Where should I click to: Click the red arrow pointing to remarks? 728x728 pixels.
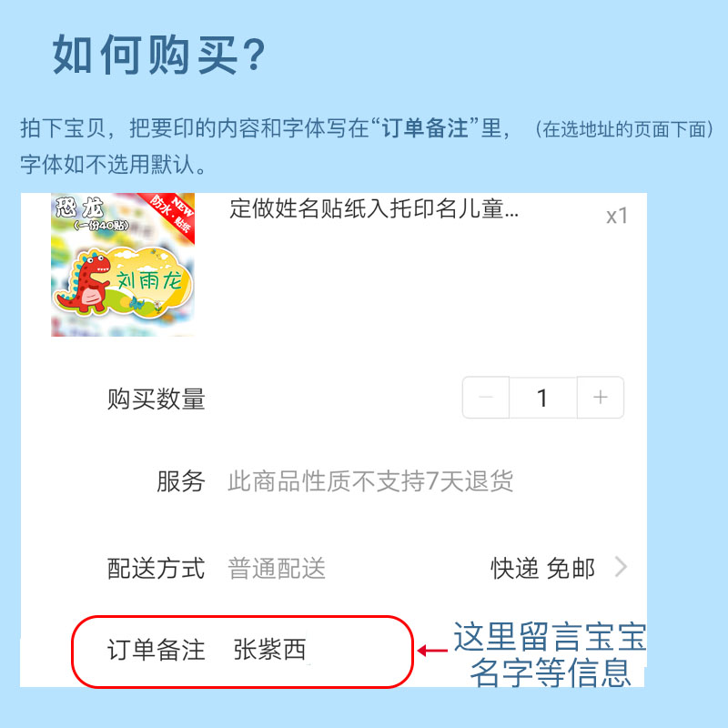click(x=432, y=651)
